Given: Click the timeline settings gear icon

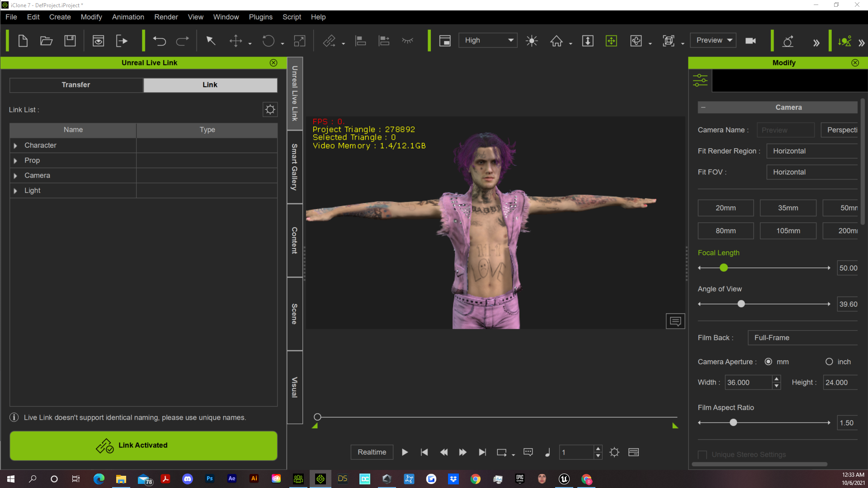Looking at the screenshot, I should tap(614, 452).
